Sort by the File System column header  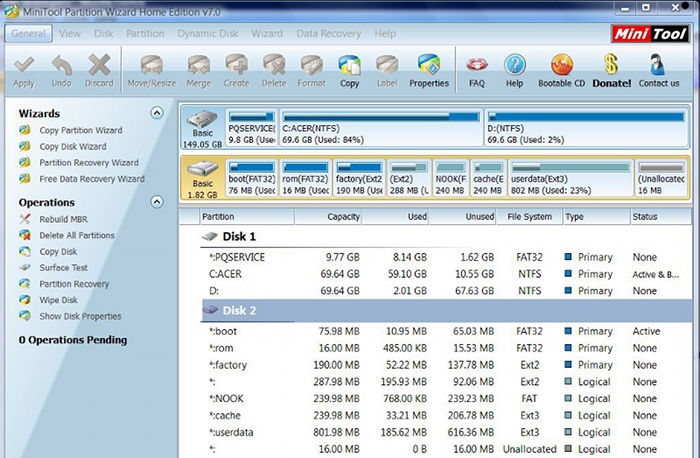point(529,217)
